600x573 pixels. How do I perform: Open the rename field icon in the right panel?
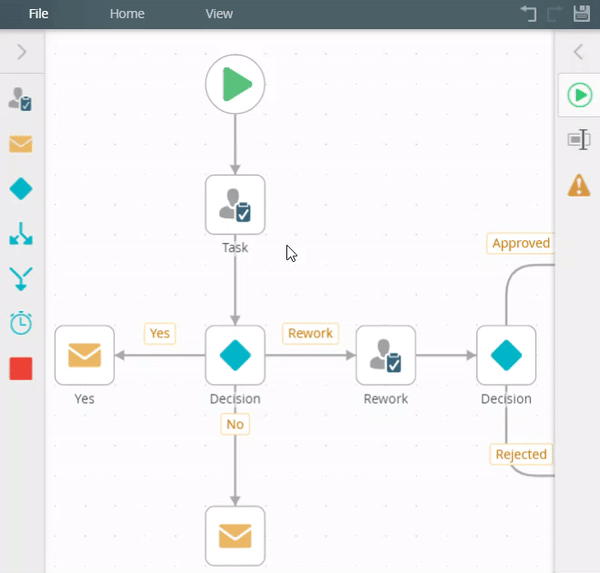click(x=579, y=139)
